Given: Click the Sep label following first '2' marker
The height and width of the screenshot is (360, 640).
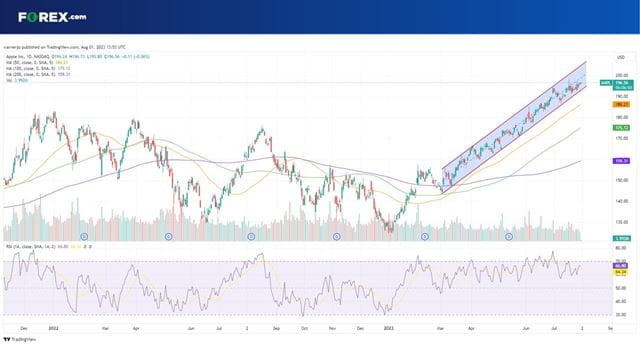Looking at the screenshot, I should 276,328.
